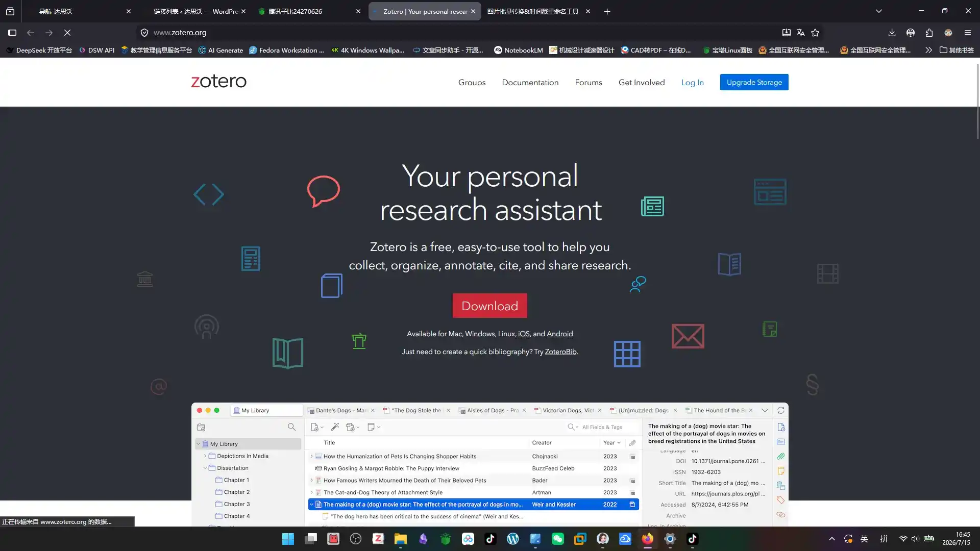Viewport: 980px width, 551px height.
Task: Open File Explorer from the taskbar
Action: [x=401, y=539]
